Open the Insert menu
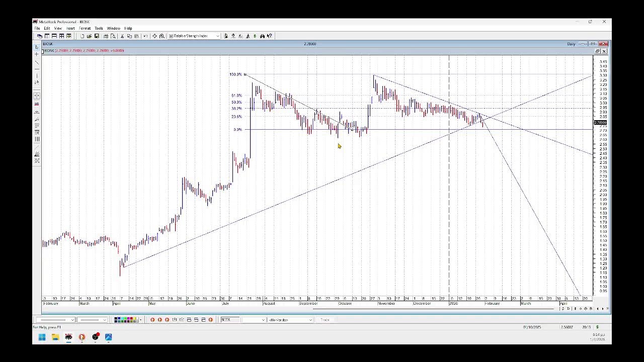Screen dimensions: 644x362 pos(70,28)
